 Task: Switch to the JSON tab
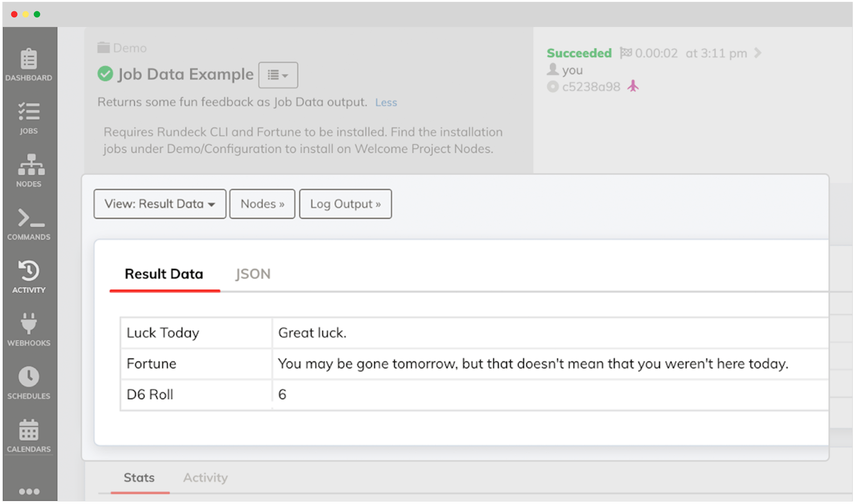click(x=253, y=274)
